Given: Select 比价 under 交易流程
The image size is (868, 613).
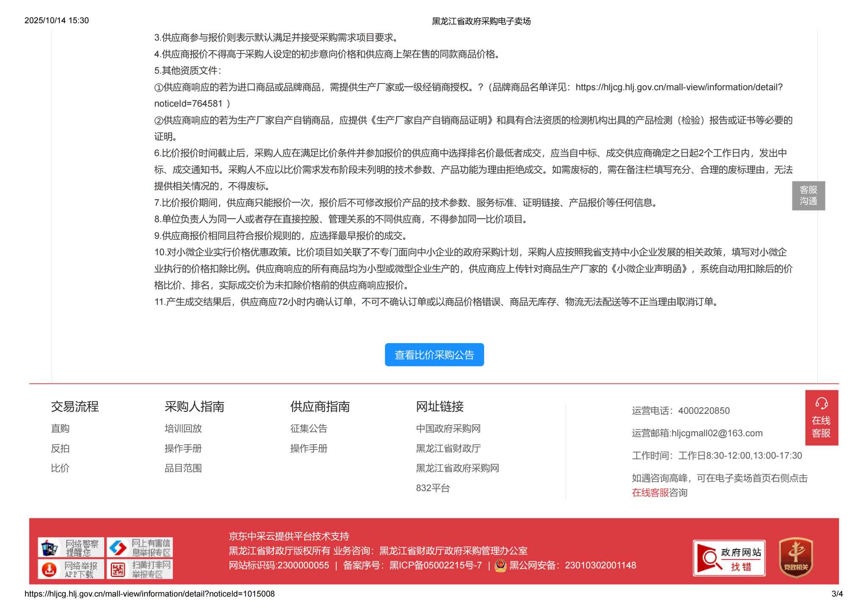Looking at the screenshot, I should pyautogui.click(x=60, y=468).
